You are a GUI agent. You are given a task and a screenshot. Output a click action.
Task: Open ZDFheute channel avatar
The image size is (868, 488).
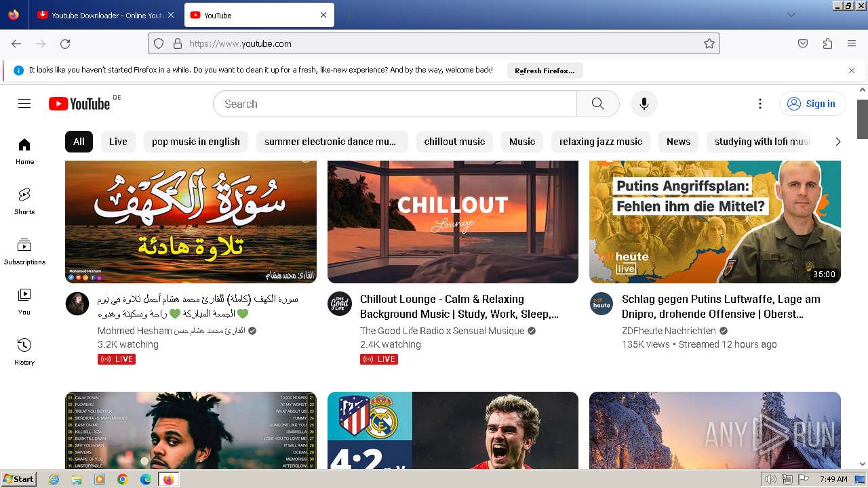601,304
